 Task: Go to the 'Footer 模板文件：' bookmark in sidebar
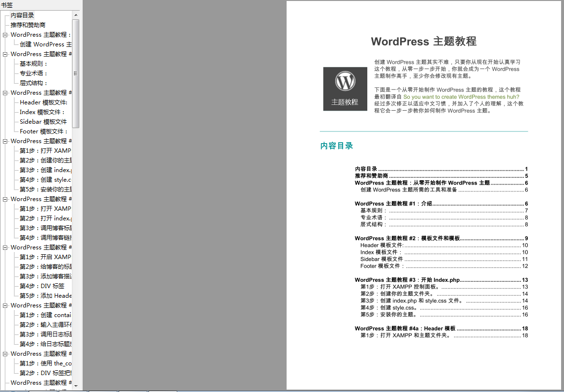click(x=43, y=131)
